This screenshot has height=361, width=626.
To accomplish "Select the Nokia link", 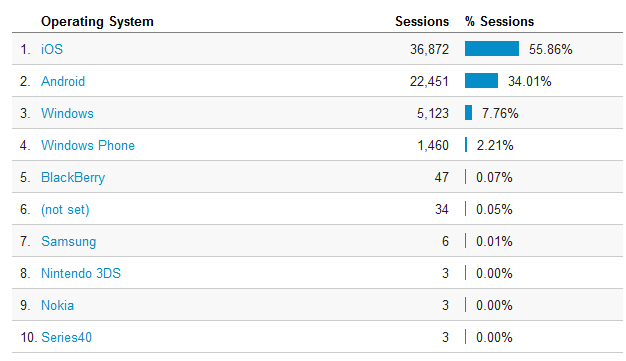I will pos(57,305).
